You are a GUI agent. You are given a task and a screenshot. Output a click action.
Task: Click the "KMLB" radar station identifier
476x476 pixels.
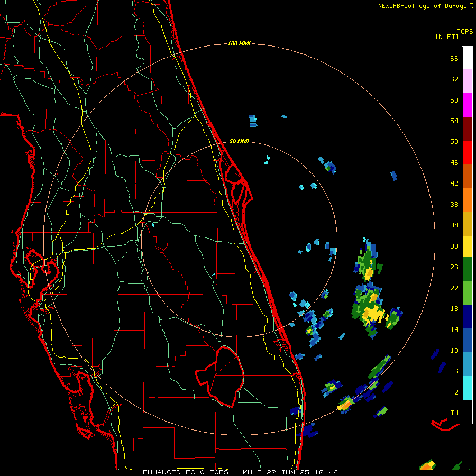click(252, 472)
